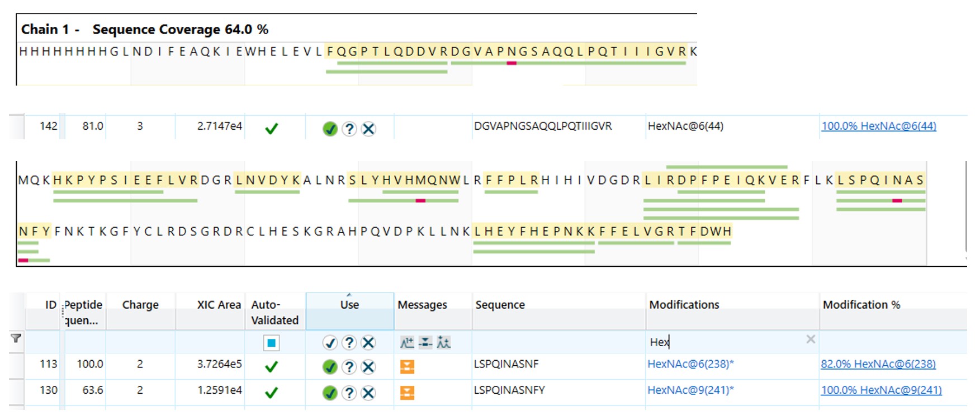The image size is (980, 420).
Task: Click modification HexNAc@6(238)* in row 113
Action: click(690, 364)
